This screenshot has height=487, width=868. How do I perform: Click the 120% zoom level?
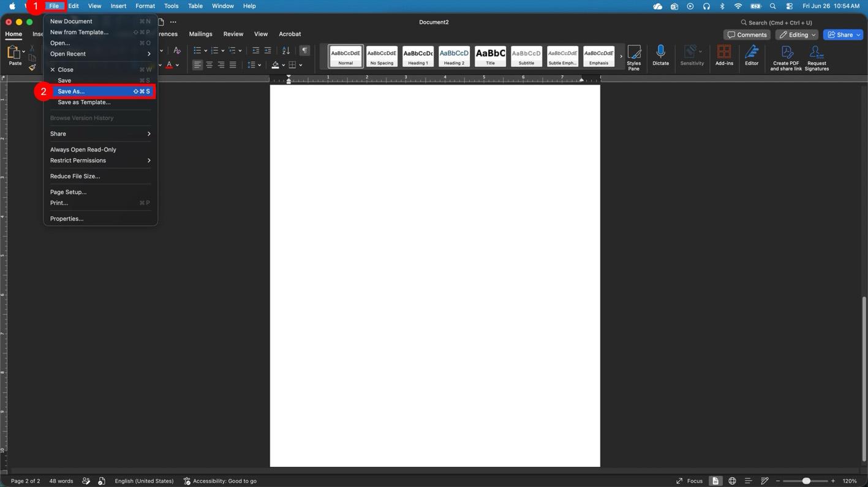[850, 481]
